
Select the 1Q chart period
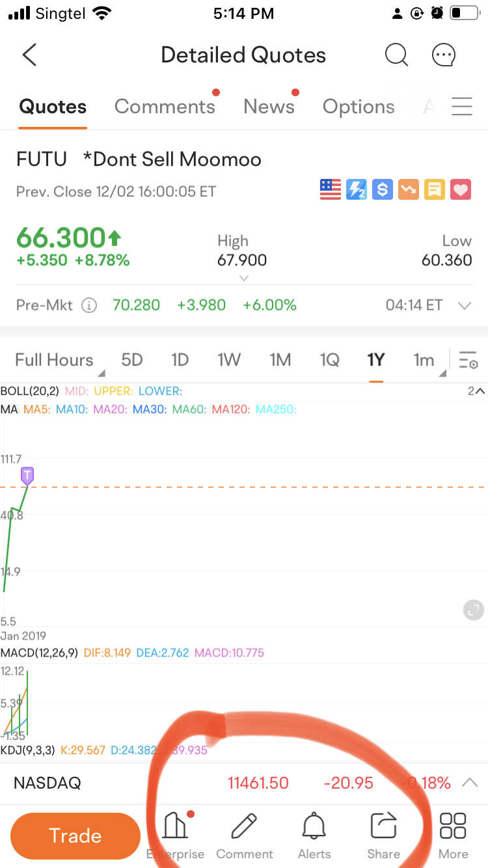pyautogui.click(x=329, y=360)
